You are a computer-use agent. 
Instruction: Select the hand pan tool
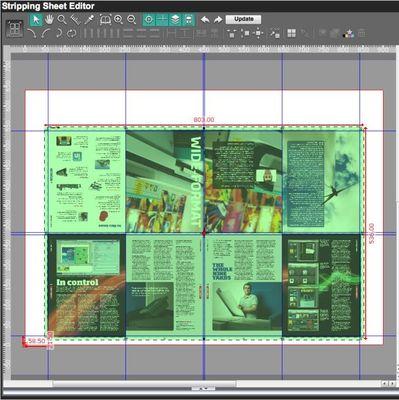coord(49,20)
